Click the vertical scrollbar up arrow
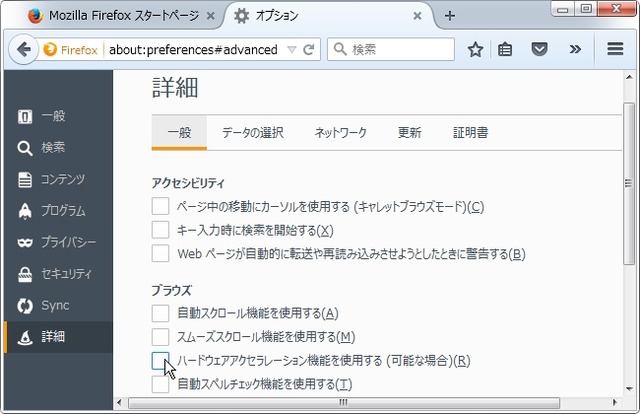640x414 pixels. coord(629,77)
